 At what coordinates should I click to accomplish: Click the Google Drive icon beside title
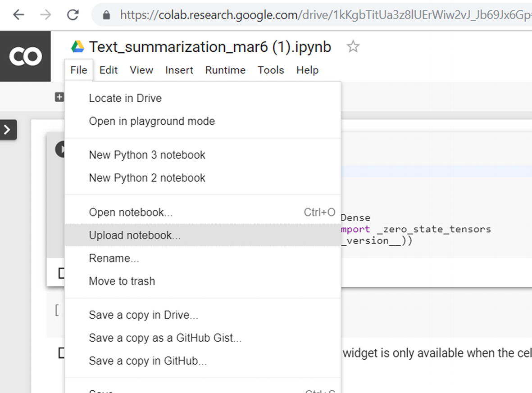tap(77, 46)
